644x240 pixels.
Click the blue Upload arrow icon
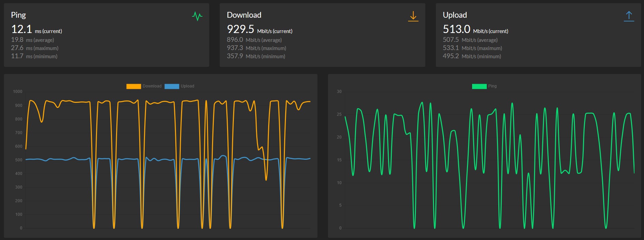click(x=629, y=16)
